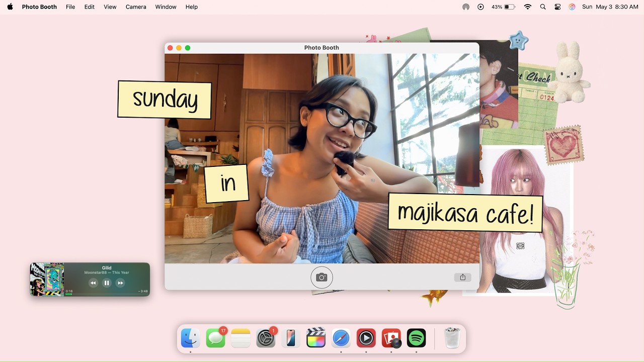Open AirDrop status in the menu bar
The image size is (644, 362).
[466, 7]
